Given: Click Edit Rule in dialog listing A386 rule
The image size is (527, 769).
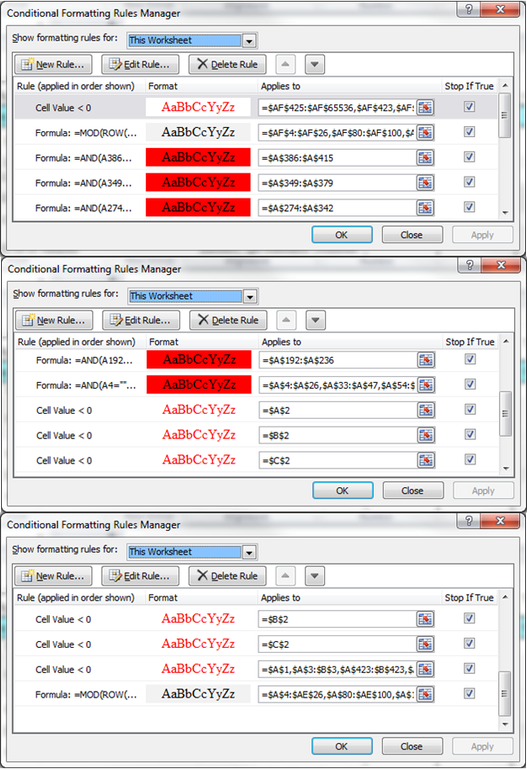Looking at the screenshot, I should 140,65.
